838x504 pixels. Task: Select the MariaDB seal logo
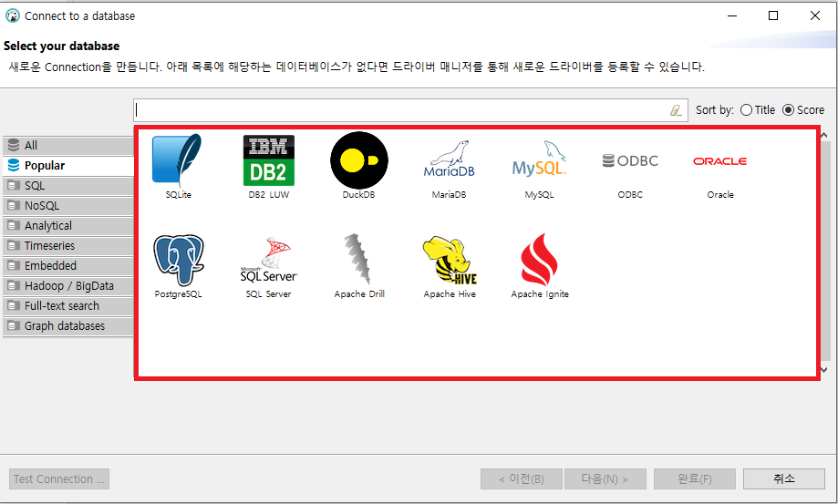pos(449,159)
